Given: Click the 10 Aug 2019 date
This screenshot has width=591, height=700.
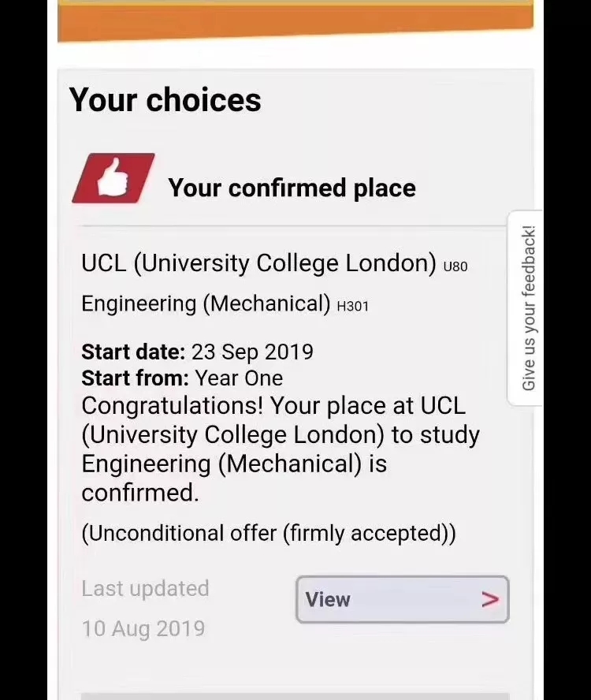Looking at the screenshot, I should (143, 628).
